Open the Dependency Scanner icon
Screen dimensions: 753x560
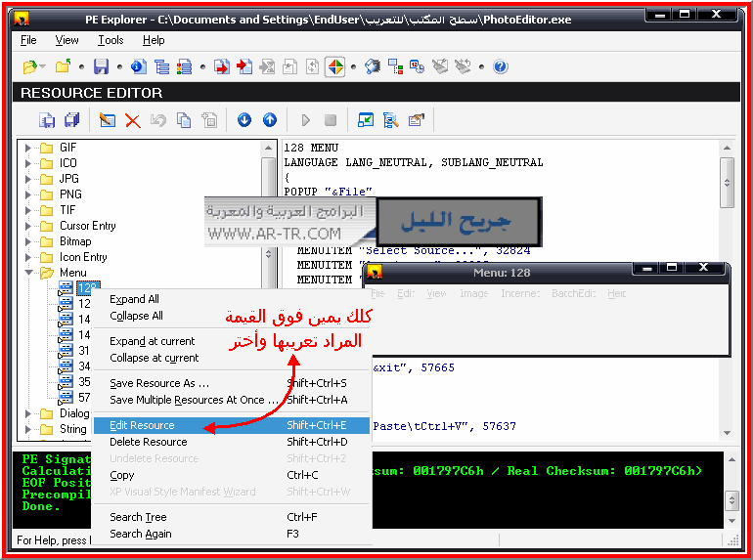click(x=395, y=66)
